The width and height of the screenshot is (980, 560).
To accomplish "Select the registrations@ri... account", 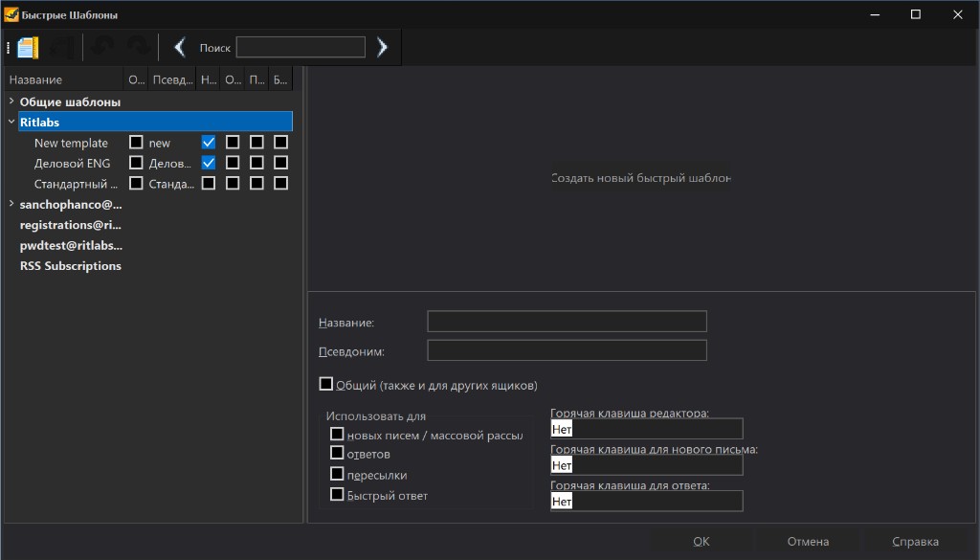I will [x=71, y=225].
